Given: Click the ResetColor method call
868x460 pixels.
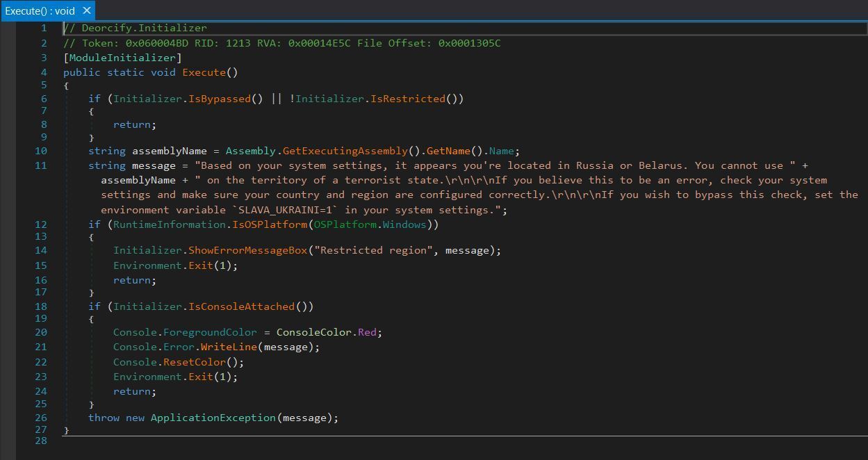Looking at the screenshot, I should 195,362.
